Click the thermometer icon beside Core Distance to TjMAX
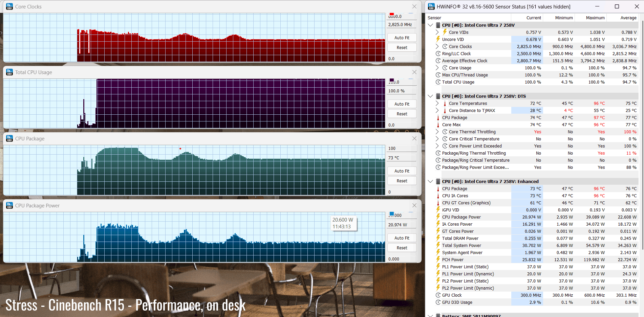The image size is (644, 317). [445, 110]
